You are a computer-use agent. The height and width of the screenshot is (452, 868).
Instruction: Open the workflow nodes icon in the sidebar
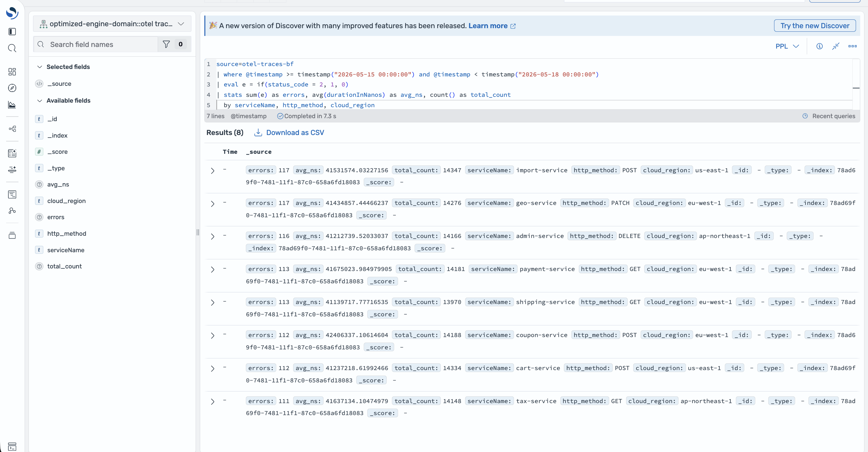(x=12, y=129)
